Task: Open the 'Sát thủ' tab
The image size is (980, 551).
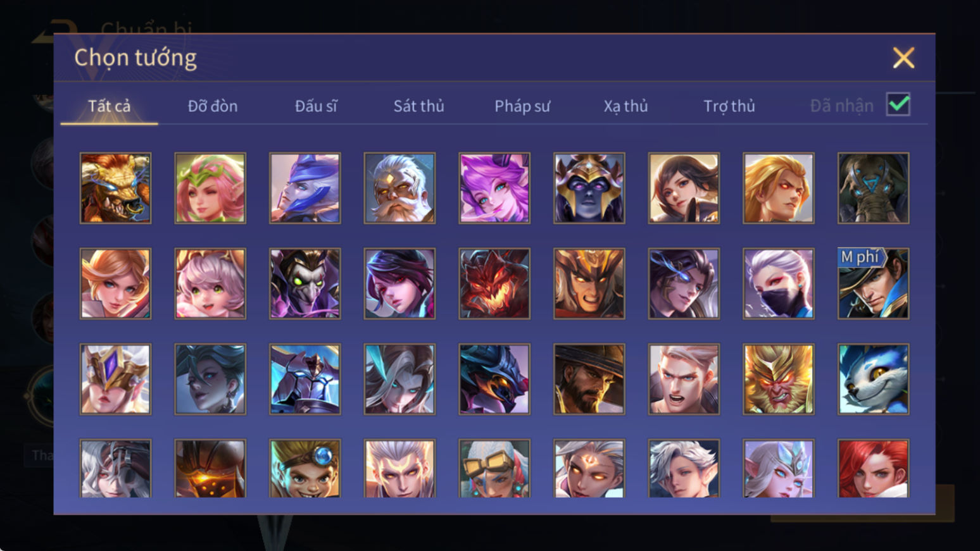Action: pos(418,106)
